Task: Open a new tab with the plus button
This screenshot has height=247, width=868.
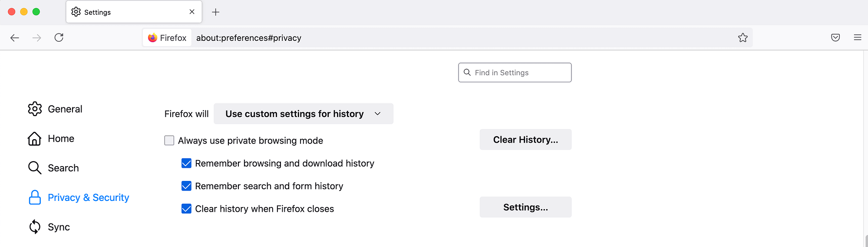Action: (x=215, y=12)
